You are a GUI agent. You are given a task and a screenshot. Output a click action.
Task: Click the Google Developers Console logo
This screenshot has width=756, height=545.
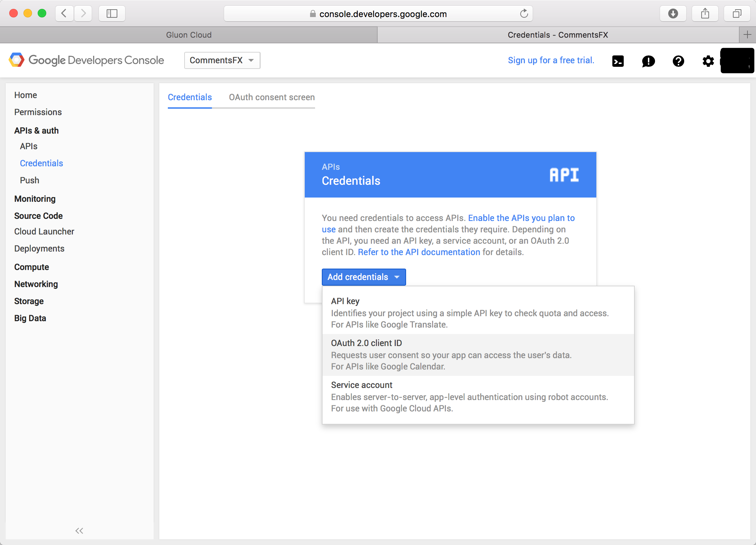coord(86,60)
